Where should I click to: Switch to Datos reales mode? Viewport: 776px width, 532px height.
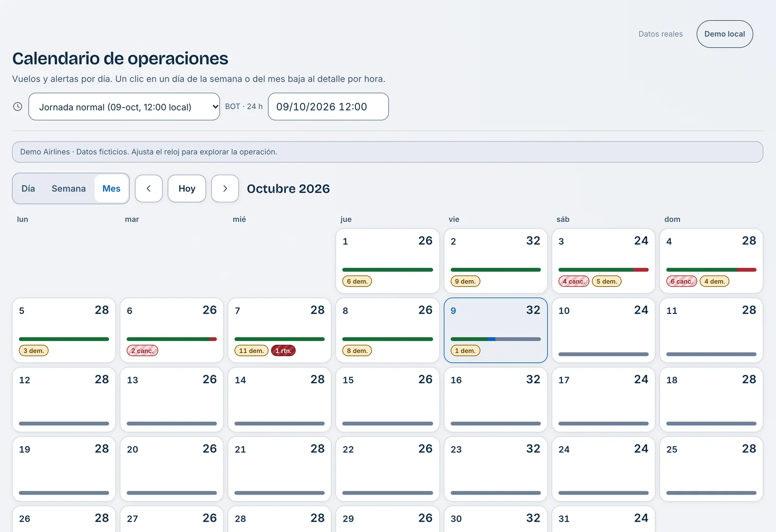coord(661,34)
